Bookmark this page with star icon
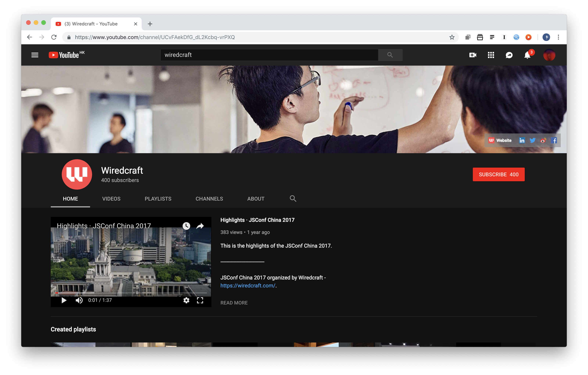 pyautogui.click(x=452, y=37)
